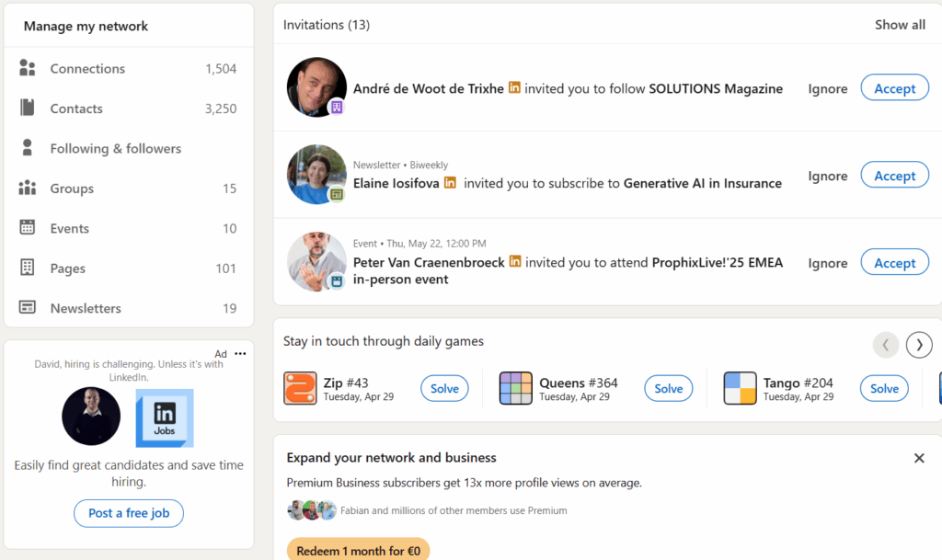Click Elaine Iosifova name
This screenshot has height=560, width=942.
coord(396,183)
